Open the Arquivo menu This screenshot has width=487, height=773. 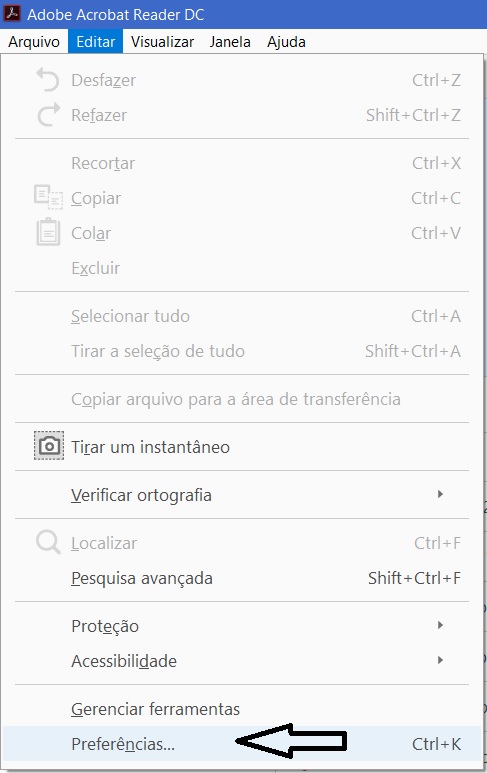pos(34,42)
